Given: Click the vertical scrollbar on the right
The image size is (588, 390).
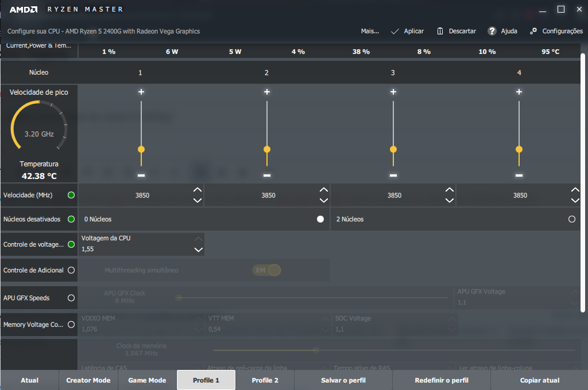Looking at the screenshot, I should (x=583, y=183).
